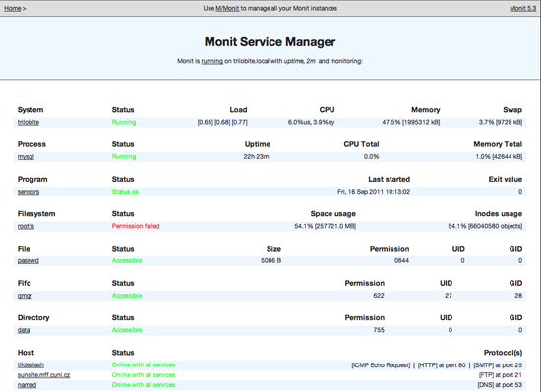
Task: Click Online with all services for tildeslash
Action: pos(144,365)
